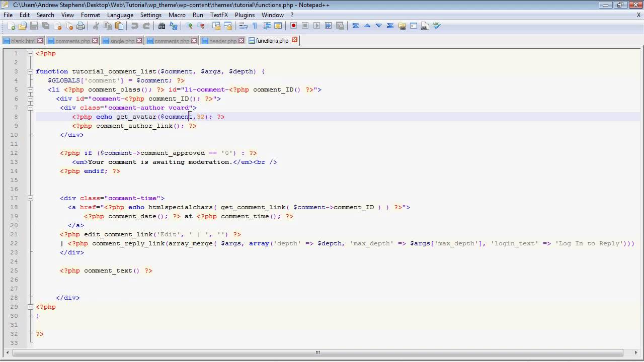The height and width of the screenshot is (362, 644).
Task: Click the Paste clipboard icon
Action: click(119, 26)
